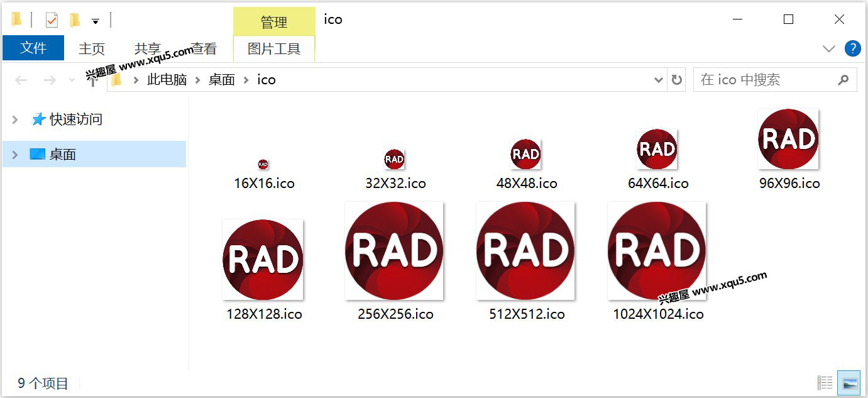Click the New Folder quick access icon
Screen dimensions: 868x398
pos(75,20)
